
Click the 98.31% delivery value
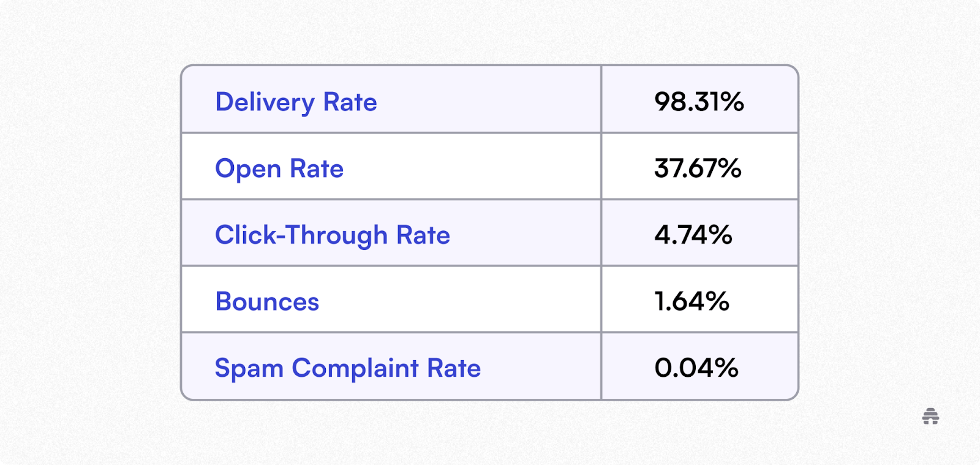pyautogui.click(x=699, y=102)
